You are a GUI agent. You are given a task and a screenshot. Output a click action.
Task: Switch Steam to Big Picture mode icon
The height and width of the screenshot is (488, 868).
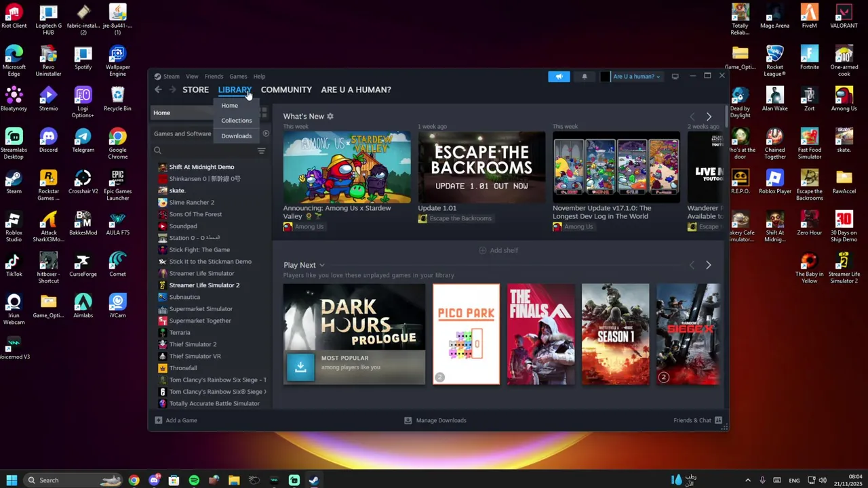675,77
